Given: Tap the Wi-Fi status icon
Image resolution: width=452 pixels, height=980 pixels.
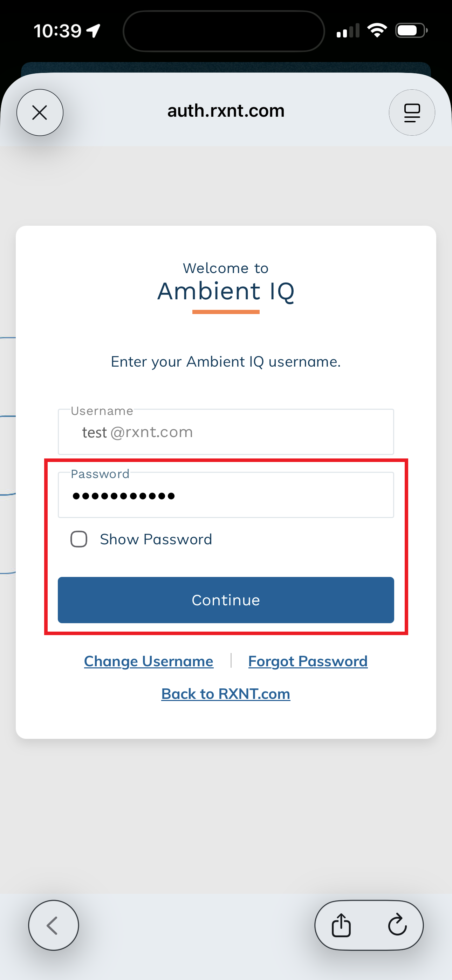Looking at the screenshot, I should click(x=377, y=30).
